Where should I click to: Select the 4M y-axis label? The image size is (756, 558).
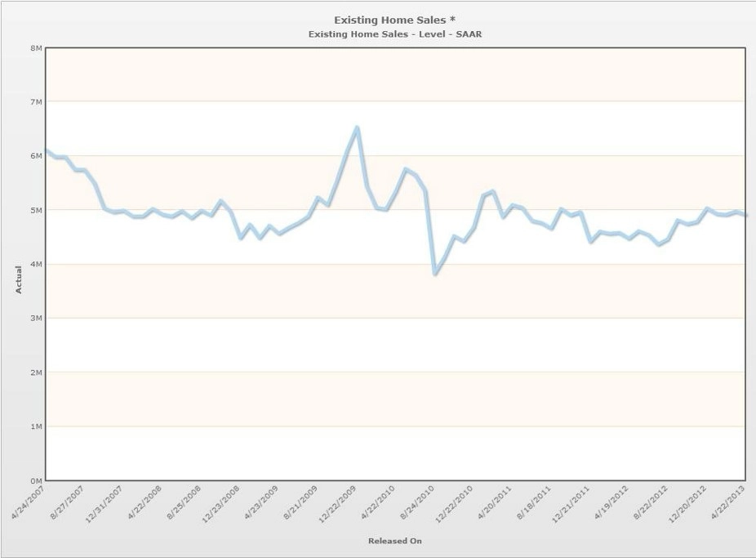coord(36,264)
